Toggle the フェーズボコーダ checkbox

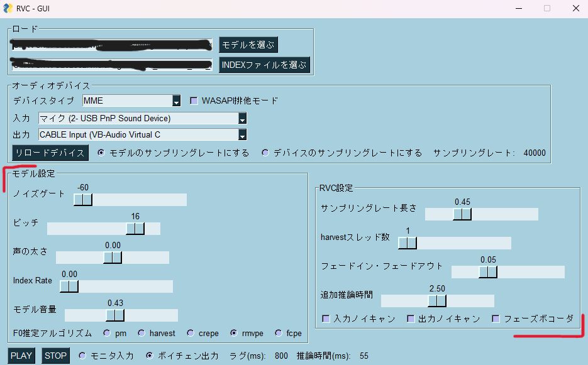point(496,319)
